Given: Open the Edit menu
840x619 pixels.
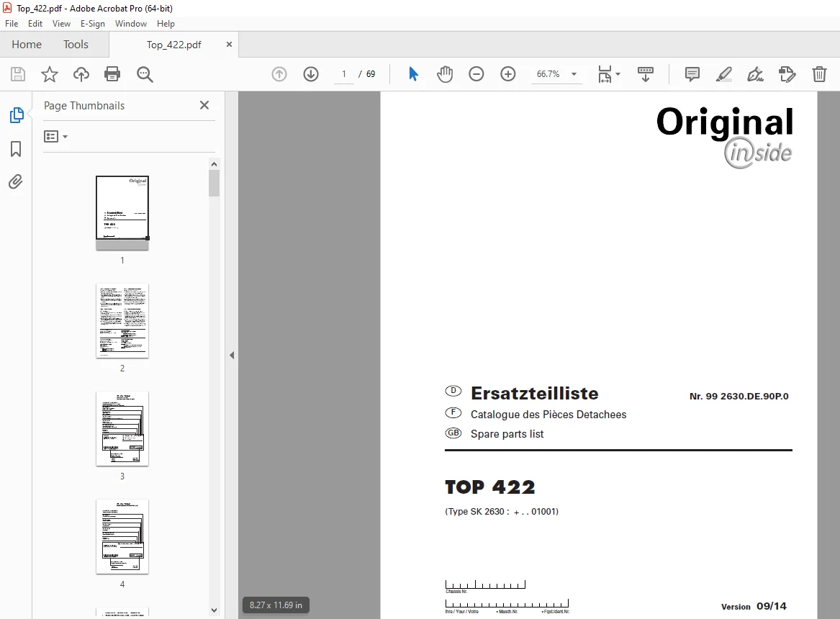Looking at the screenshot, I should (x=35, y=24).
